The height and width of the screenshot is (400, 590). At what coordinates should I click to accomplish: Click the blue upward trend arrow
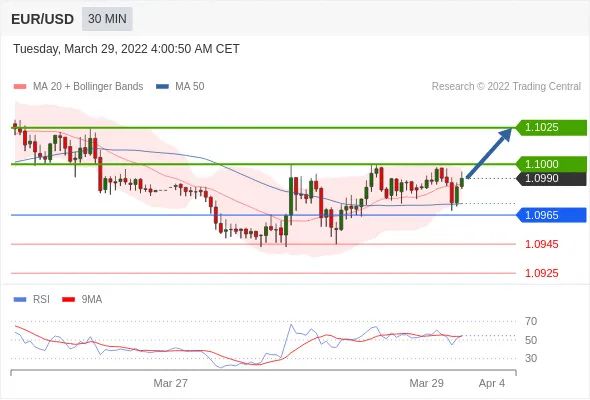click(489, 153)
